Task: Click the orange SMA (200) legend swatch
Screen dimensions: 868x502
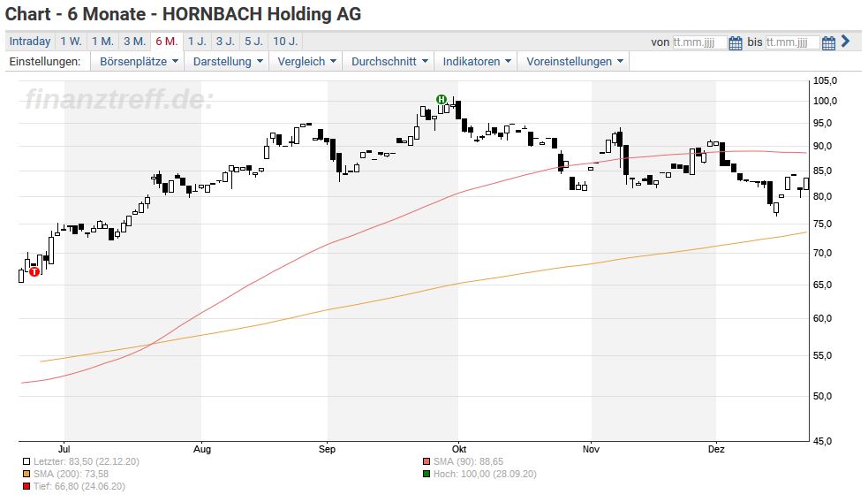Action: [x=26, y=474]
